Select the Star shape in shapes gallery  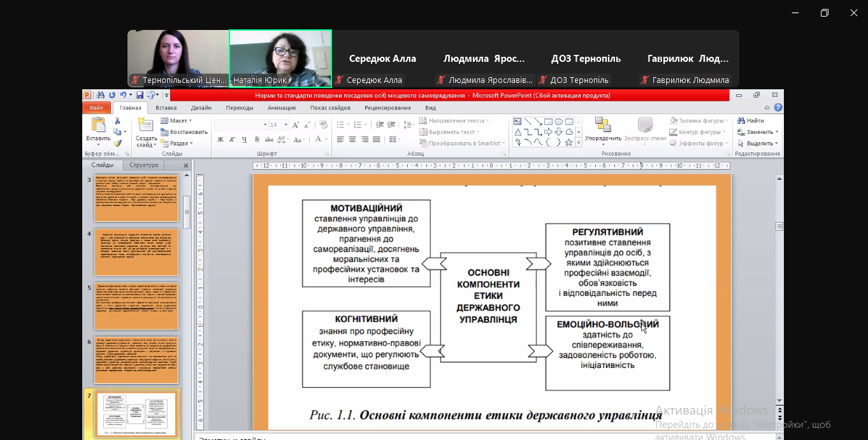click(x=568, y=142)
